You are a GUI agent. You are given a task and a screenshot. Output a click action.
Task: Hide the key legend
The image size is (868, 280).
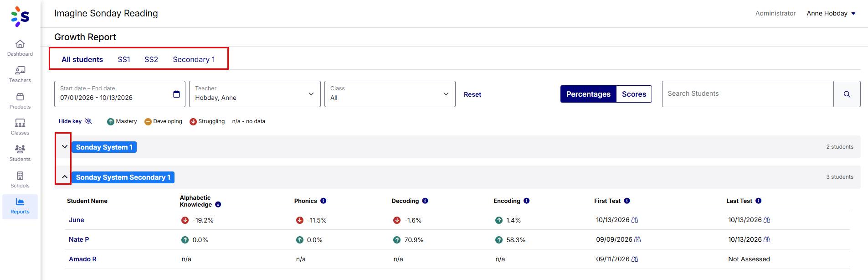point(75,121)
